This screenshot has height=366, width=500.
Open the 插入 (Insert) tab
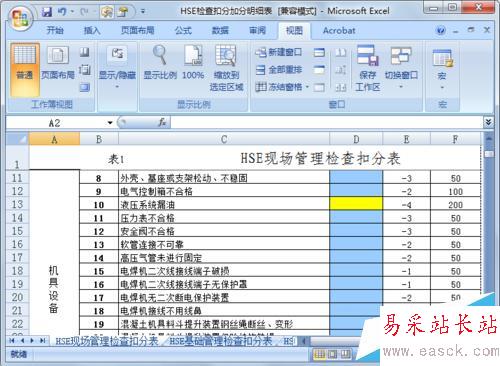pyautogui.click(x=92, y=31)
